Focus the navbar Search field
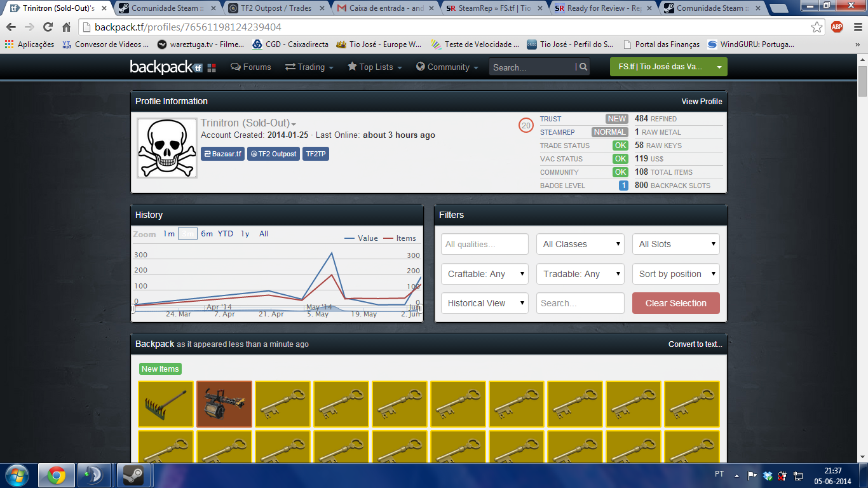The image size is (868, 488). click(x=532, y=67)
